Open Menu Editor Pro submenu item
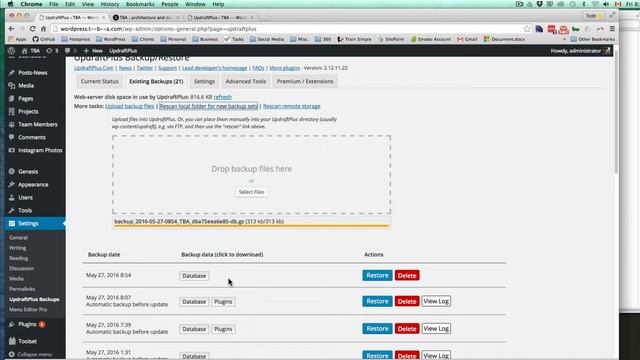 click(28, 309)
